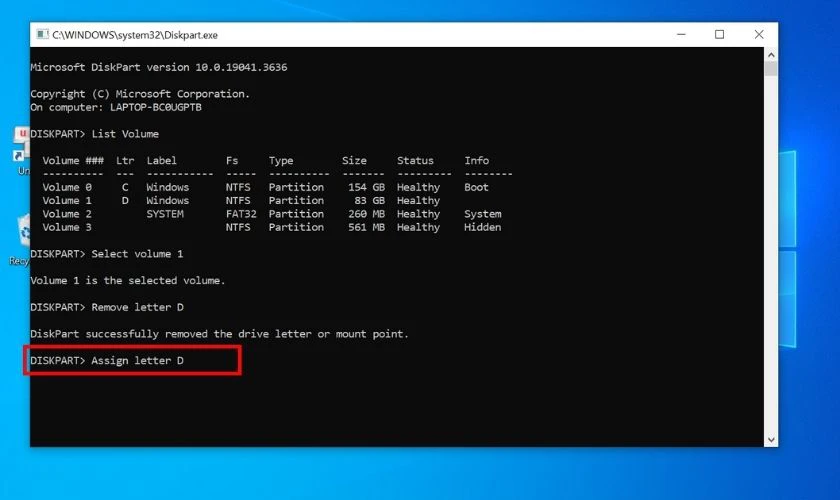Click the 'System' info value
The image size is (840, 500).
pyautogui.click(x=483, y=214)
